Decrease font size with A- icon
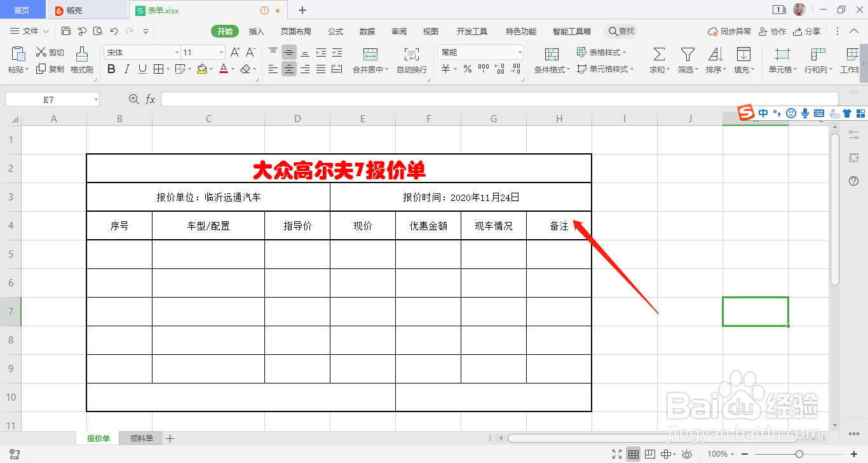The height and width of the screenshot is (463, 868). click(x=251, y=52)
